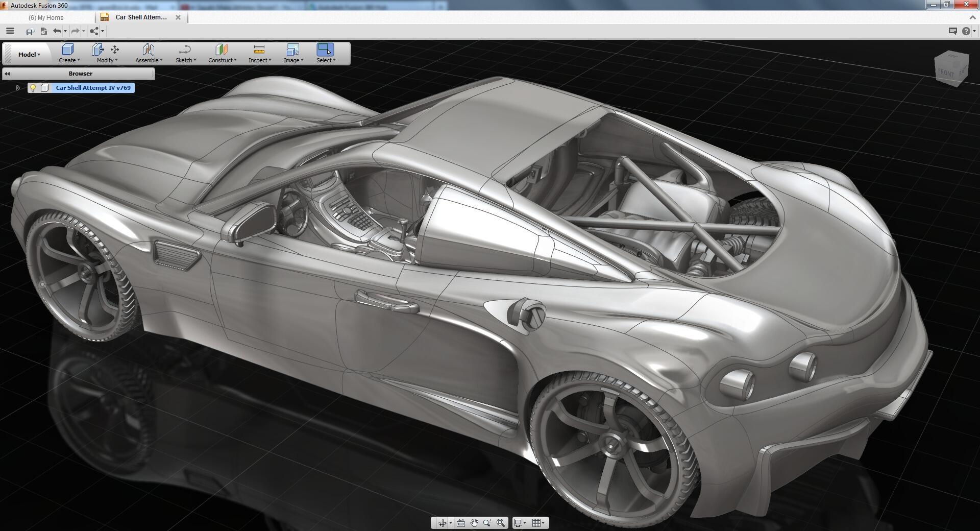The width and height of the screenshot is (980, 531).
Task: Save the design with the disk icon
Action: 30,32
